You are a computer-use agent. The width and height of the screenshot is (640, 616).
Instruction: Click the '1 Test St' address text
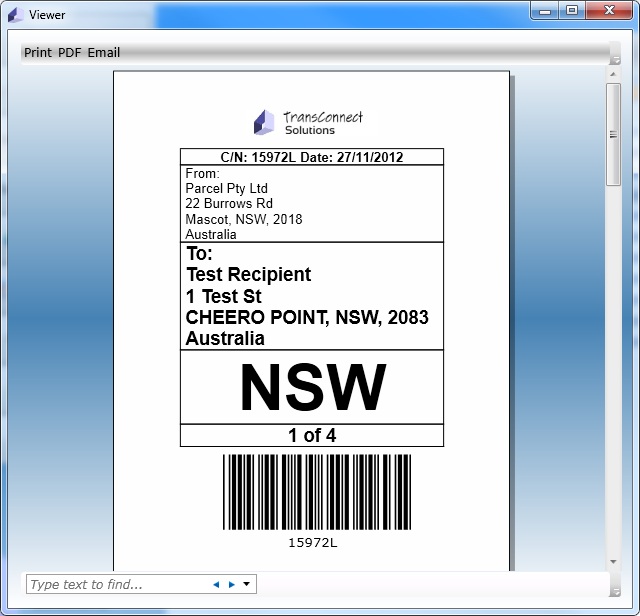click(x=223, y=296)
